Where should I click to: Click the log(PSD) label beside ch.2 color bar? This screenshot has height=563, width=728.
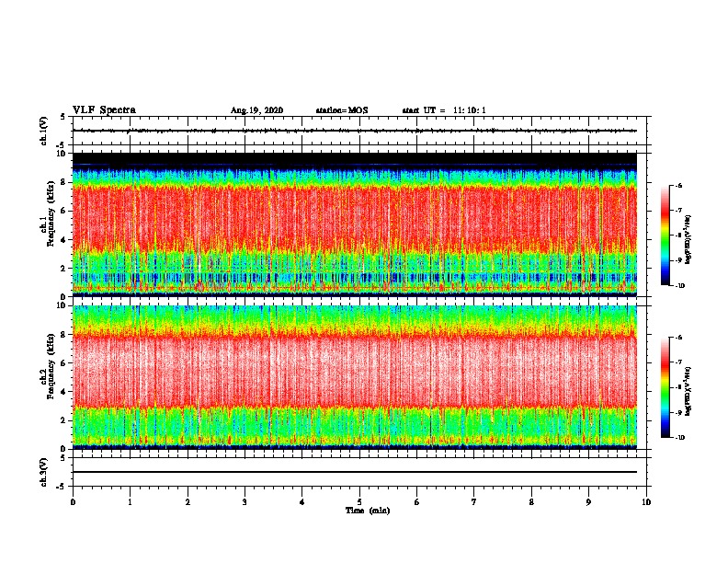688,392
